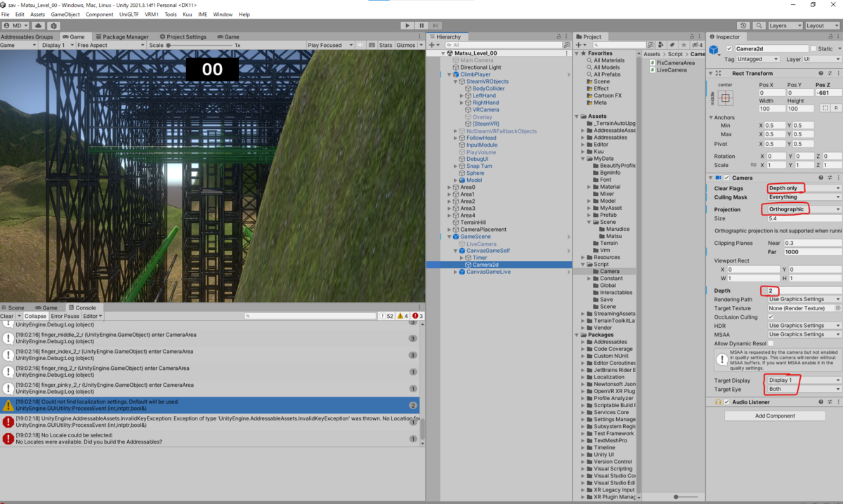
Task: Click the Pause button
Action: pyautogui.click(x=420, y=25)
